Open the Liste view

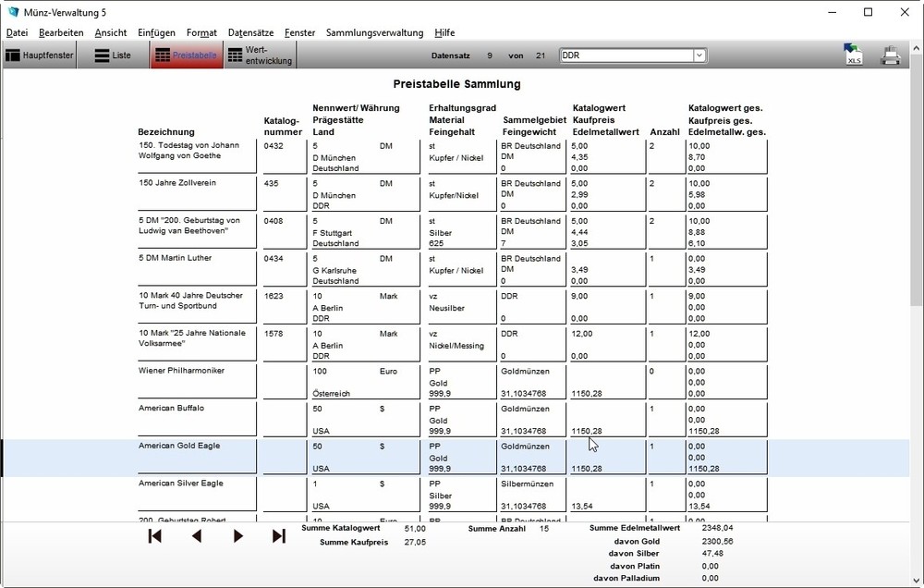click(115, 55)
